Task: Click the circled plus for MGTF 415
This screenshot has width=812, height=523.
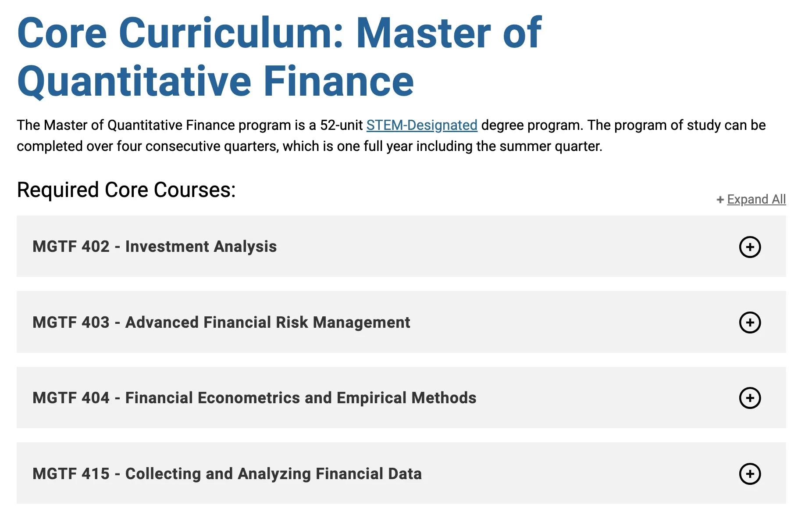Action: point(750,474)
